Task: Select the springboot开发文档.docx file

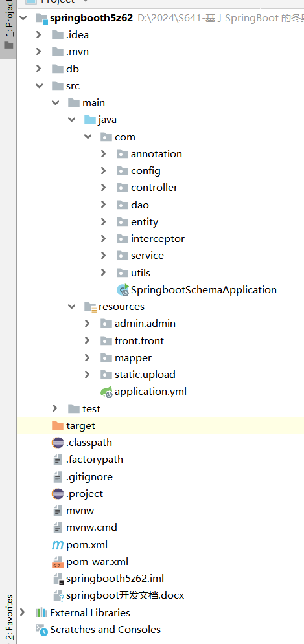Action: point(125,595)
